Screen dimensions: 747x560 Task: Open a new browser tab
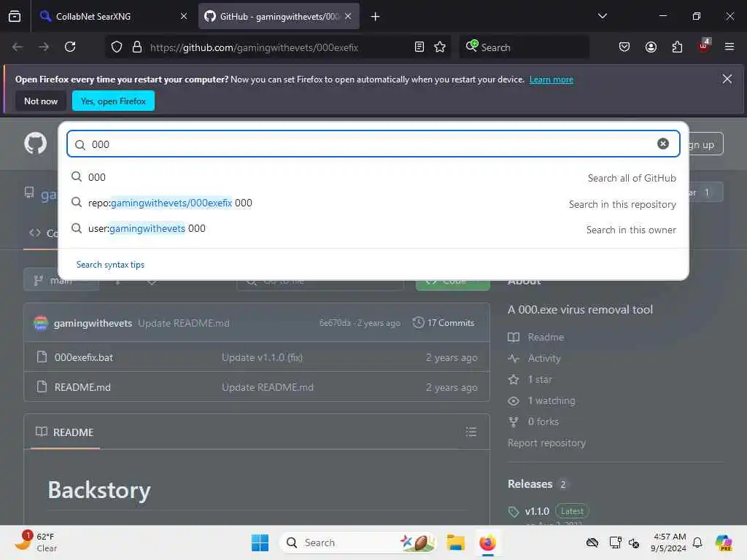click(376, 17)
